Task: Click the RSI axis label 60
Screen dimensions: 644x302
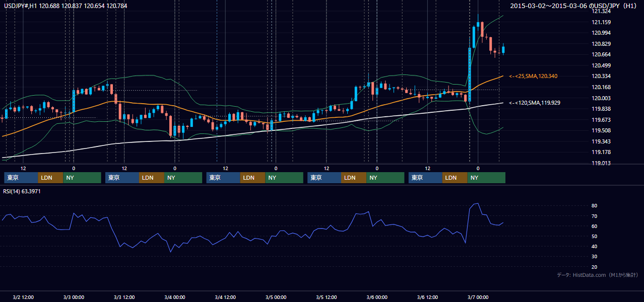Action: (595, 226)
